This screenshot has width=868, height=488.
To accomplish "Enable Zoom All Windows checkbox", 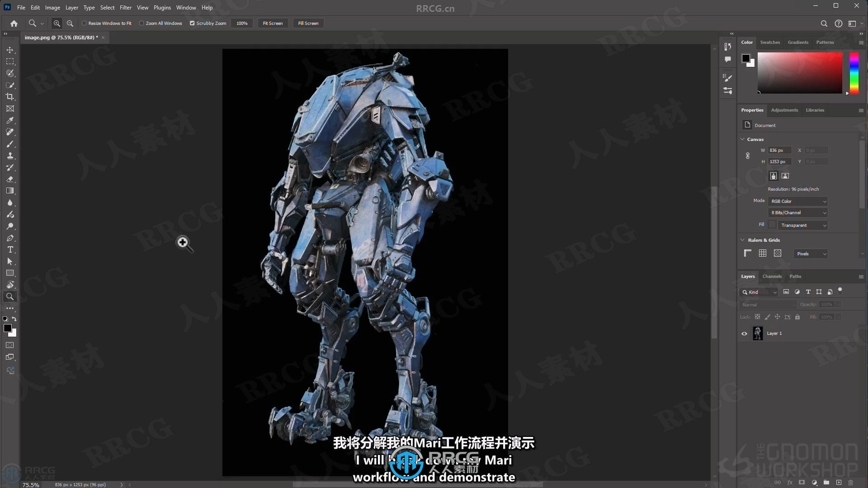I will 142,23.
